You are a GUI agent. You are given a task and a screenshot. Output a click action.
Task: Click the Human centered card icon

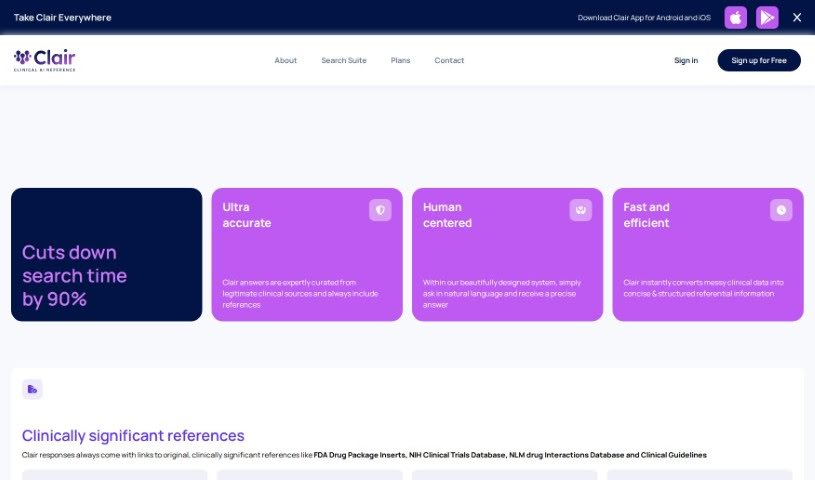click(581, 210)
